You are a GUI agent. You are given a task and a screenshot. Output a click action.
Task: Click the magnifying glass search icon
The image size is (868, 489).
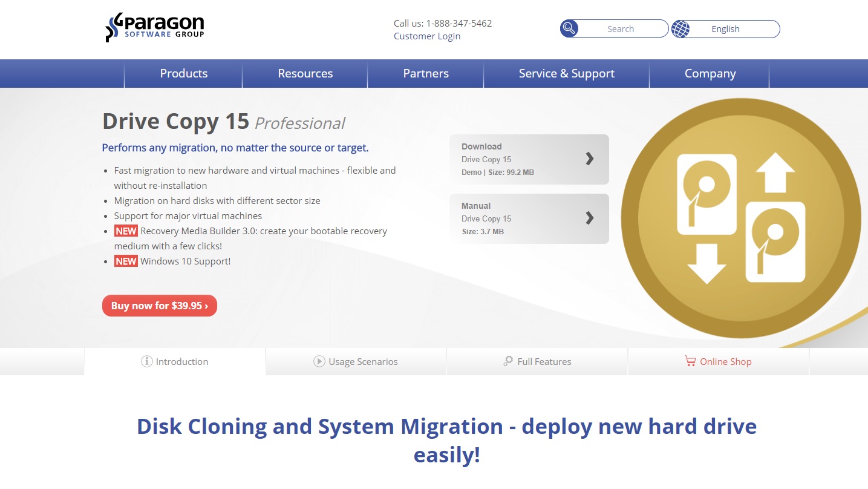click(569, 28)
